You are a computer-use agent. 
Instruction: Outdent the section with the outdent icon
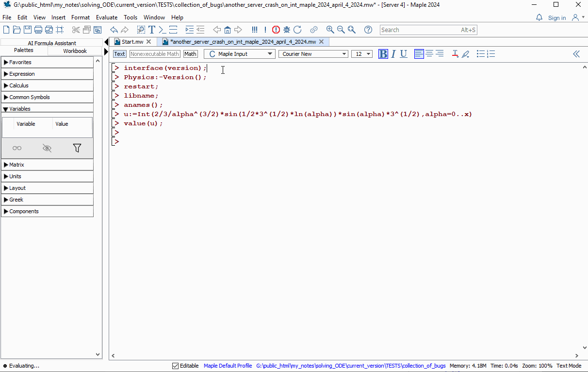point(200,30)
